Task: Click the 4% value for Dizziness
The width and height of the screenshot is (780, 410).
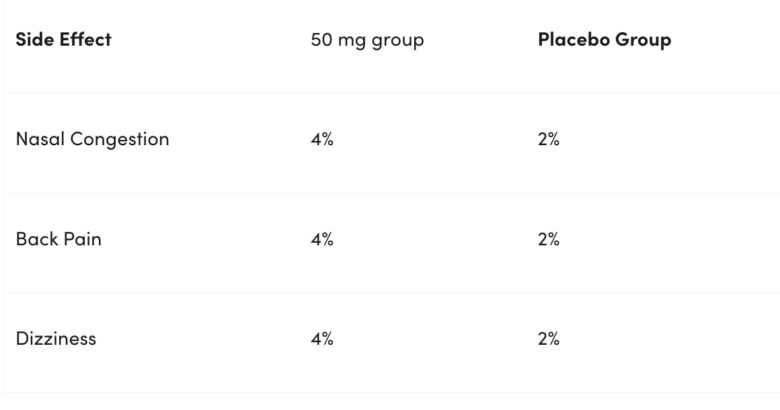Action: [x=322, y=338]
